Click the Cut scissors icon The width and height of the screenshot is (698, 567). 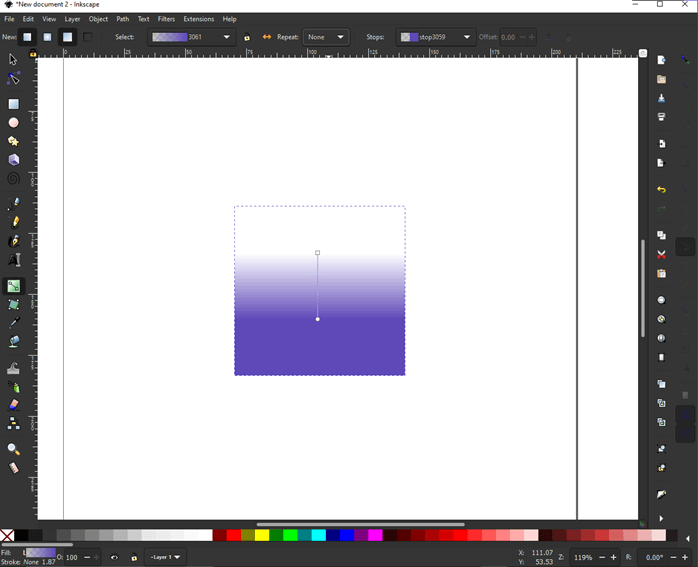click(x=661, y=255)
